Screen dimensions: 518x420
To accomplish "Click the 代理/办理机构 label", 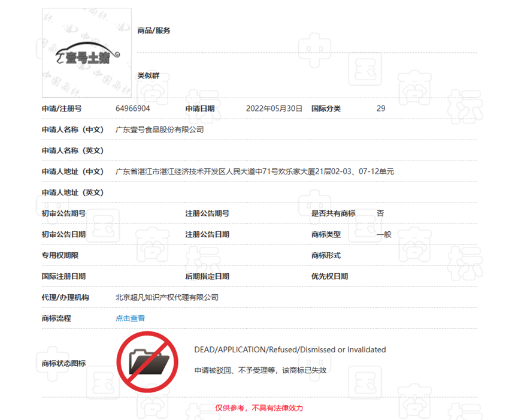I will 65,297.
